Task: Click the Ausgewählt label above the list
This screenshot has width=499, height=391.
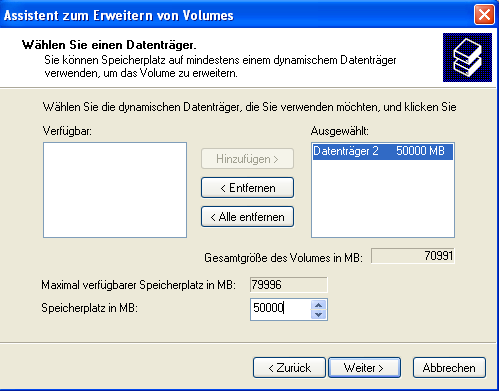Action: tap(340, 131)
